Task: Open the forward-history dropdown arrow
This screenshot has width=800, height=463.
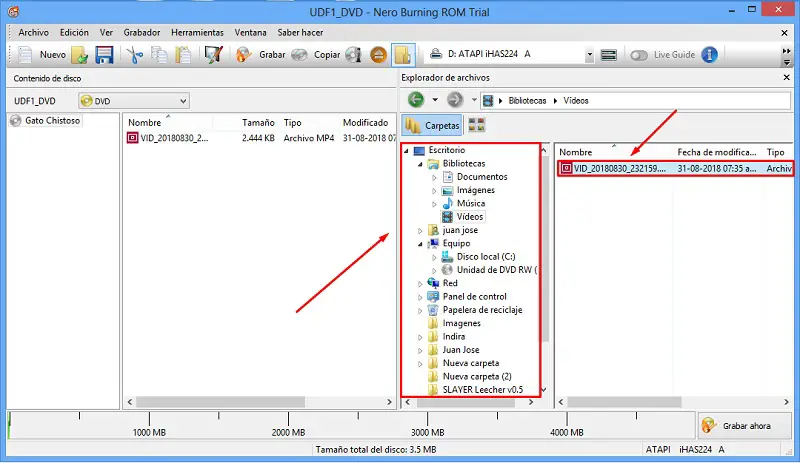Action: click(474, 100)
